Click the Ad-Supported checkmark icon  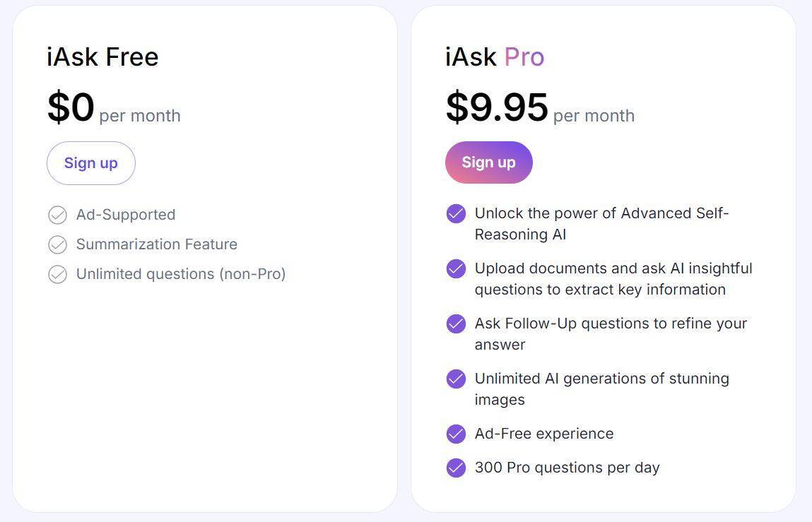click(57, 215)
